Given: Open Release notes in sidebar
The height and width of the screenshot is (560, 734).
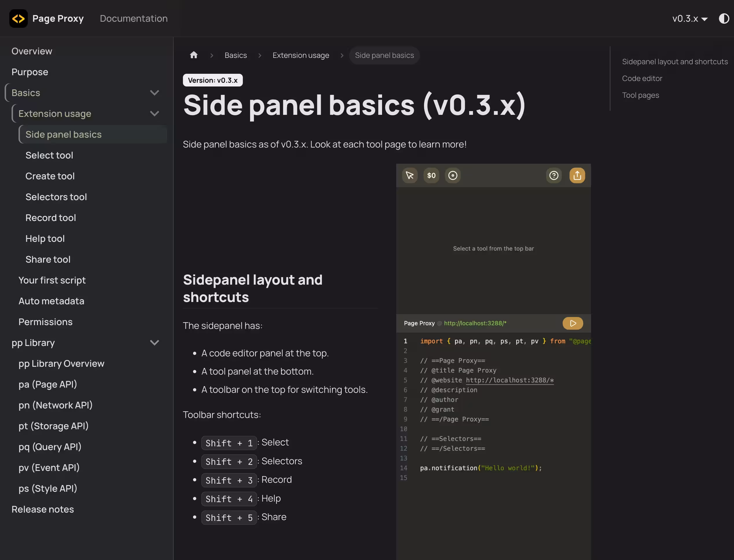Looking at the screenshot, I should [x=43, y=509].
